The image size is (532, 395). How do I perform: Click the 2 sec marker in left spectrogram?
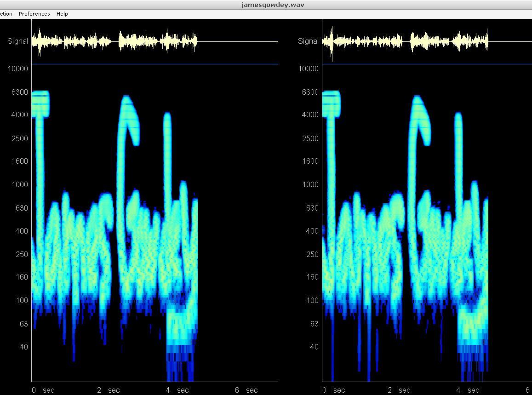coord(109,390)
